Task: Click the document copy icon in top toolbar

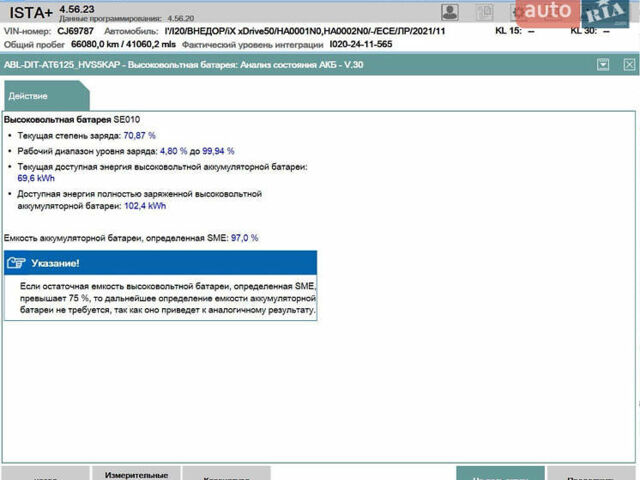Action: coord(484,12)
